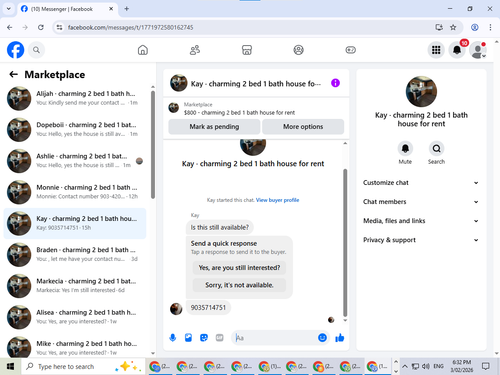Click the 9035714751 message bubble

click(208, 307)
